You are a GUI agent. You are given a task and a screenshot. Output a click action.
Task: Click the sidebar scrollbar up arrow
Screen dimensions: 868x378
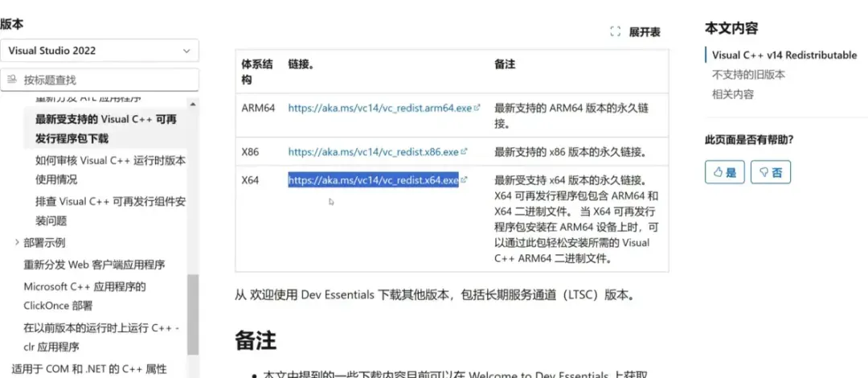coord(193,104)
